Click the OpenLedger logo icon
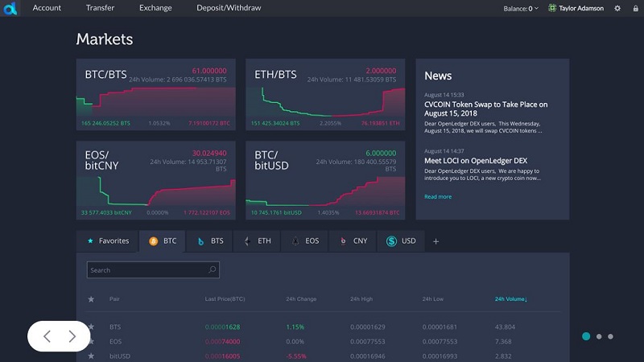This screenshot has height=362, width=644. click(10, 8)
